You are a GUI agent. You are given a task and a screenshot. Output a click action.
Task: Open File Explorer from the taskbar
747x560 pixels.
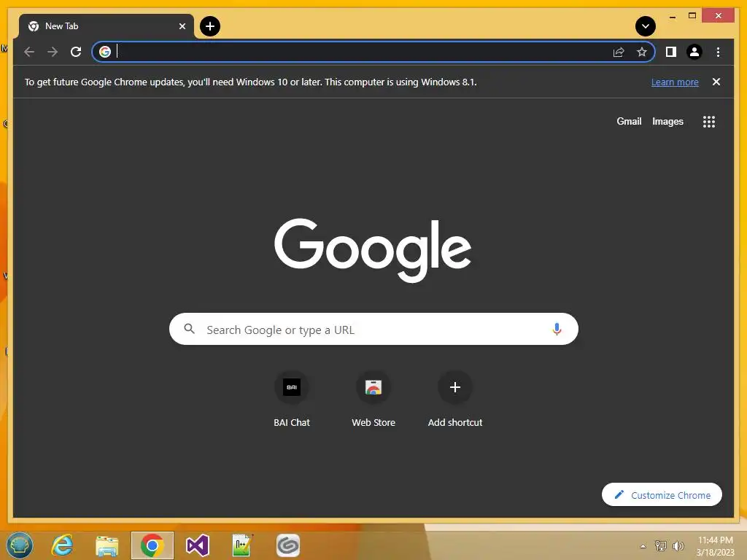[107, 545]
